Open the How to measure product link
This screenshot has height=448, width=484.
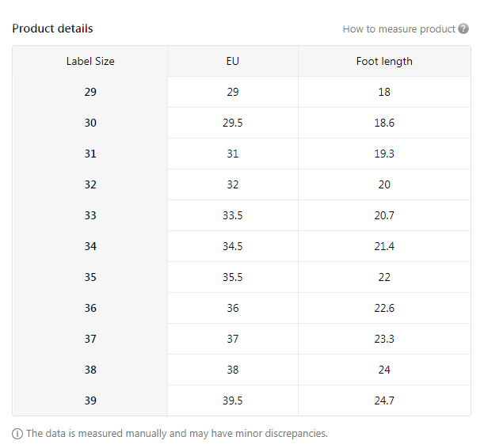point(398,29)
